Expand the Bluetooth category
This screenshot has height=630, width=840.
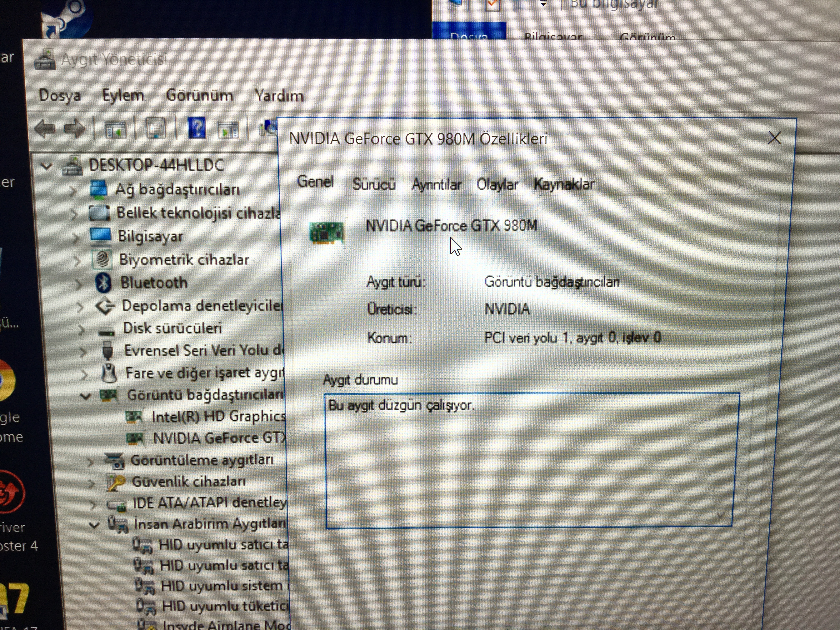tap(78, 284)
